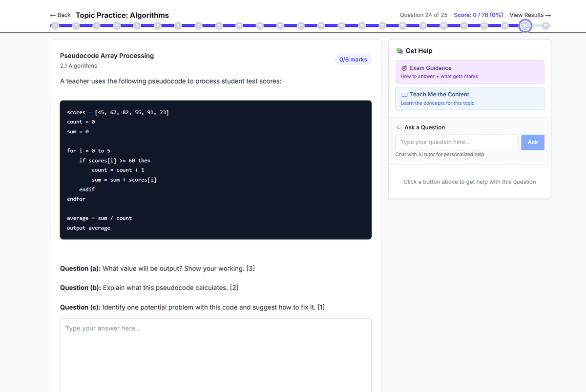Click question 18 marker on the progress bar
This screenshot has width=586, height=392.
402,25
